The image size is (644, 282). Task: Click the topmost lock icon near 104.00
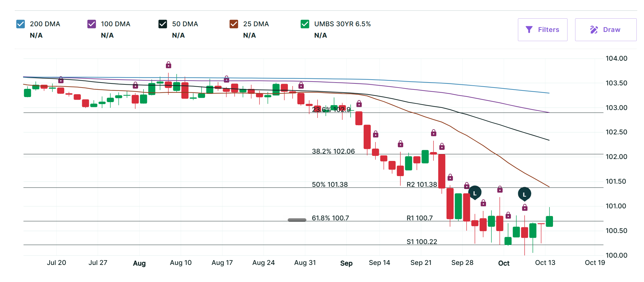point(168,65)
